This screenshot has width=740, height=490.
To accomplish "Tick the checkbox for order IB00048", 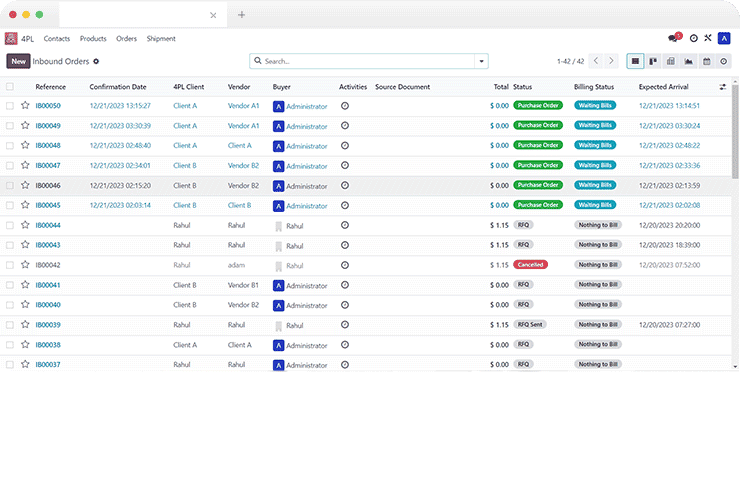I will [x=10, y=146].
